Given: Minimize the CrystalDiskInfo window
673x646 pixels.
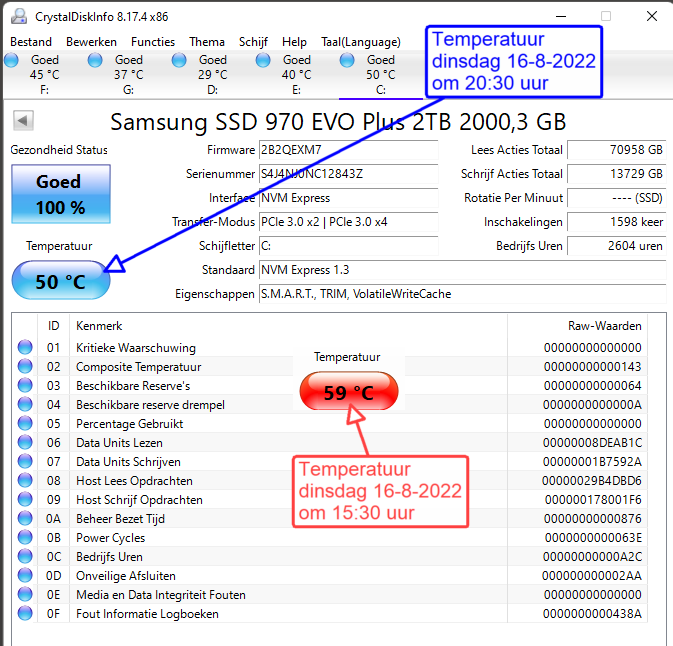Looking at the screenshot, I should (x=561, y=16).
